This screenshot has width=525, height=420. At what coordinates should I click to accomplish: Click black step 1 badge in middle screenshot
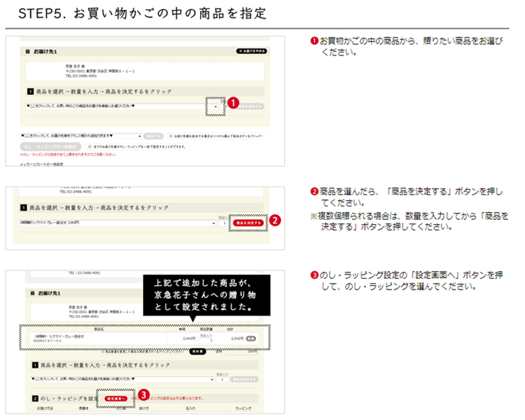23,208
